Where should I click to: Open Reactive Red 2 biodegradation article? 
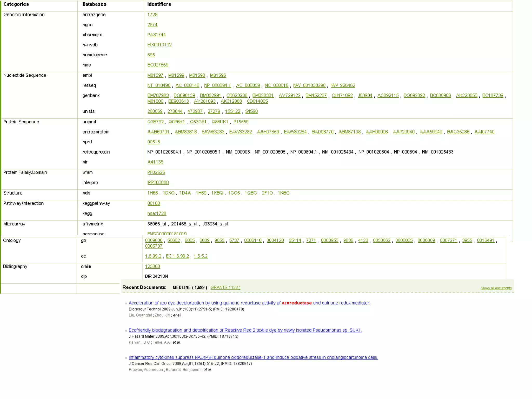[x=245, y=330]
